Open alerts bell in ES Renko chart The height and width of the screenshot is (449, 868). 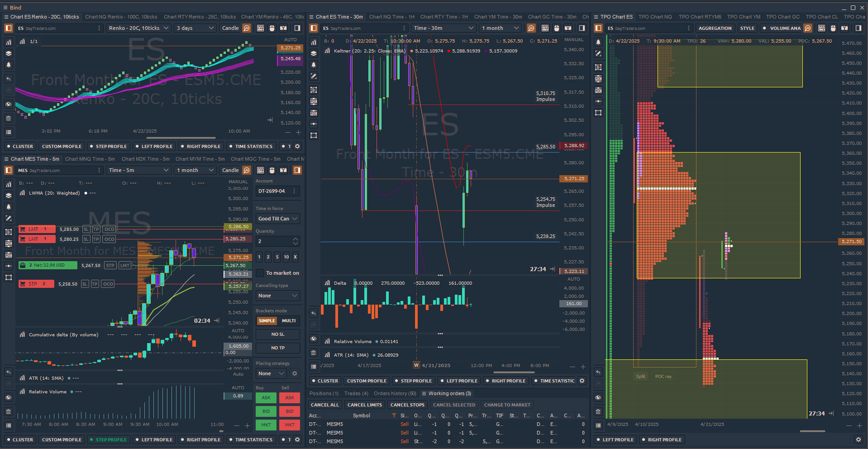point(9,65)
